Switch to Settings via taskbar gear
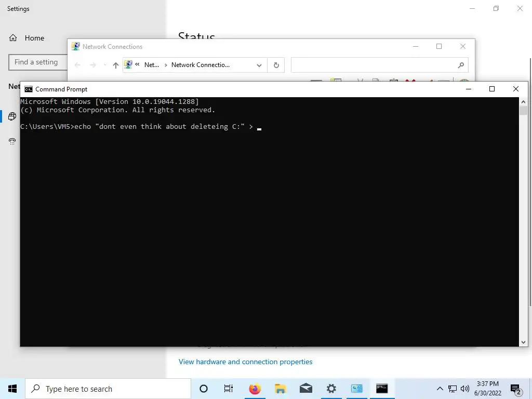 tap(331, 389)
